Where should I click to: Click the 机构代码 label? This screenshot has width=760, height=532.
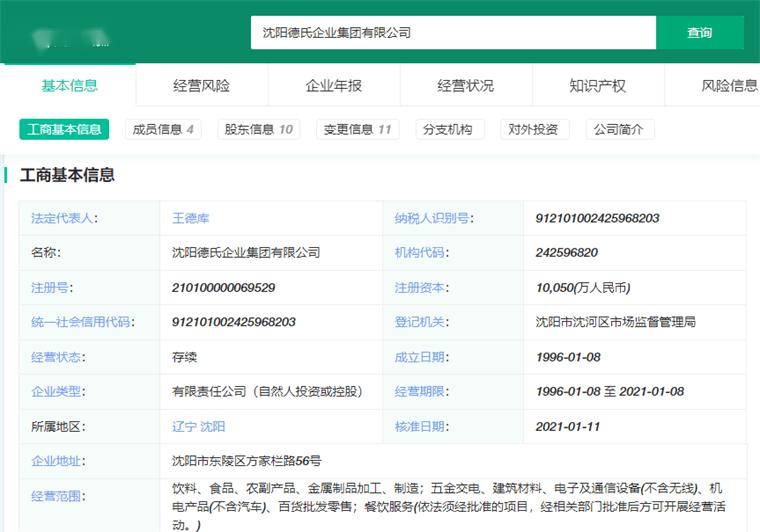422,252
